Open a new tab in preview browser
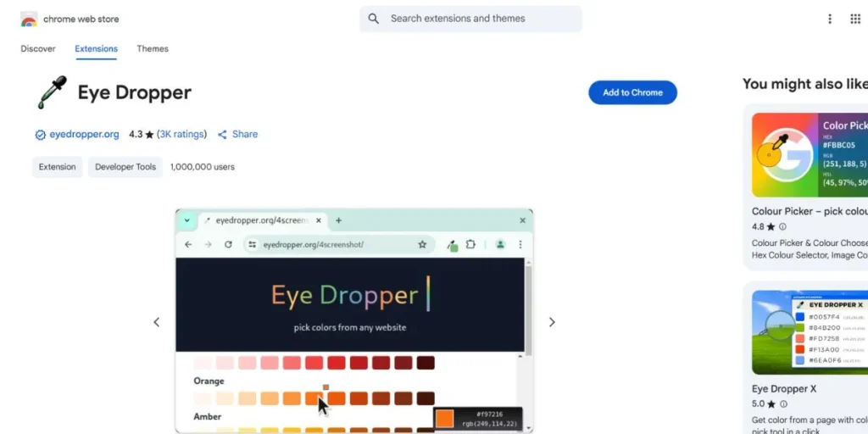Image resolution: width=868 pixels, height=434 pixels. pyautogui.click(x=338, y=220)
